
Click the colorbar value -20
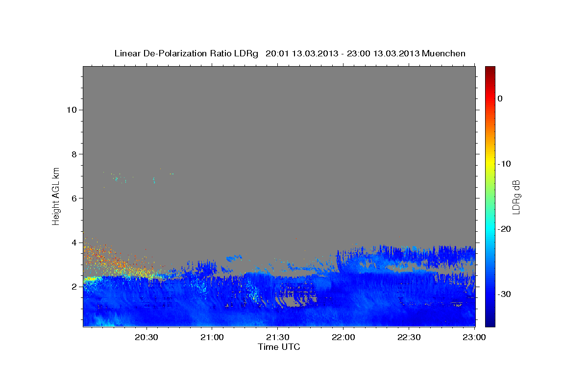coord(505,229)
